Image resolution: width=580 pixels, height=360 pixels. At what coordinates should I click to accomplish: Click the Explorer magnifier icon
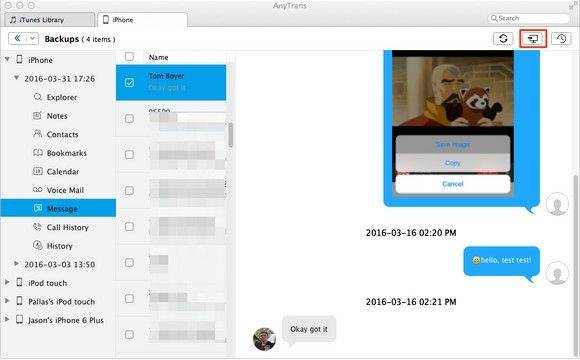[38, 97]
